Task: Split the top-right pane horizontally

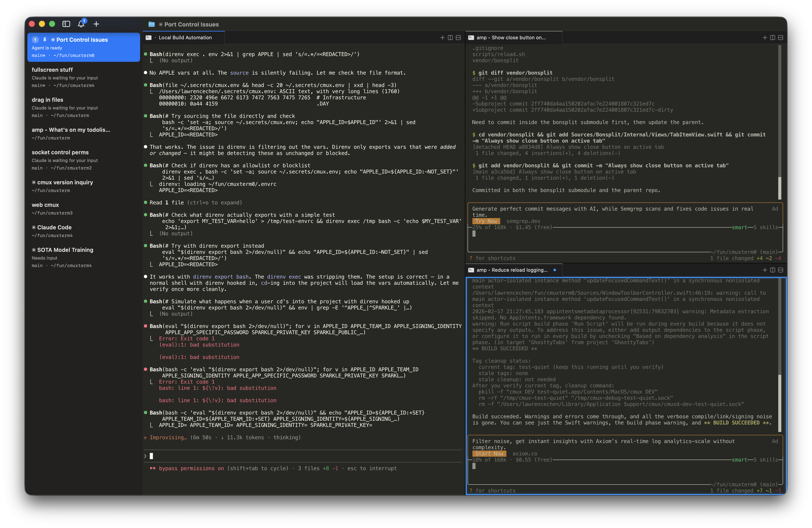Action: [x=781, y=38]
